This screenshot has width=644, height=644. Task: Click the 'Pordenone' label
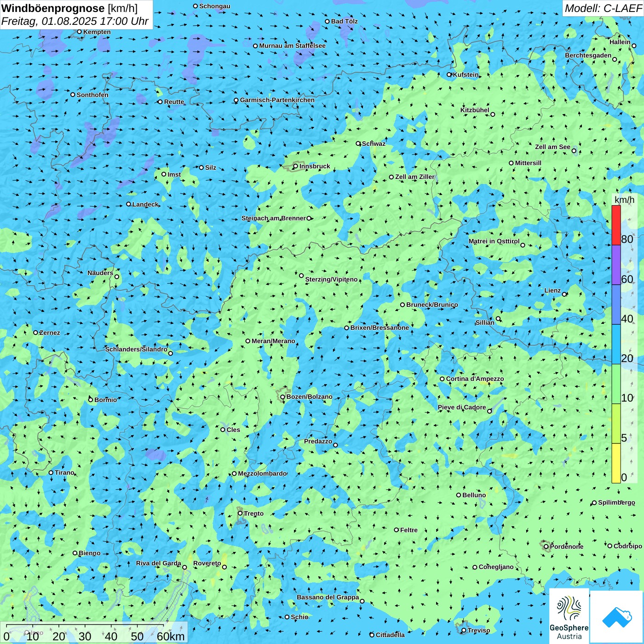(567, 546)
